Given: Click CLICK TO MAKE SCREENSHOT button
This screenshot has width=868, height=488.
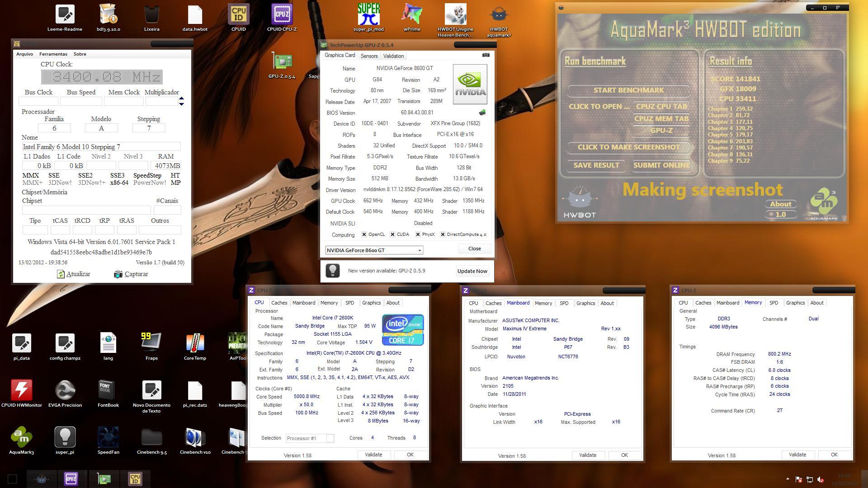Looking at the screenshot, I should point(628,147).
